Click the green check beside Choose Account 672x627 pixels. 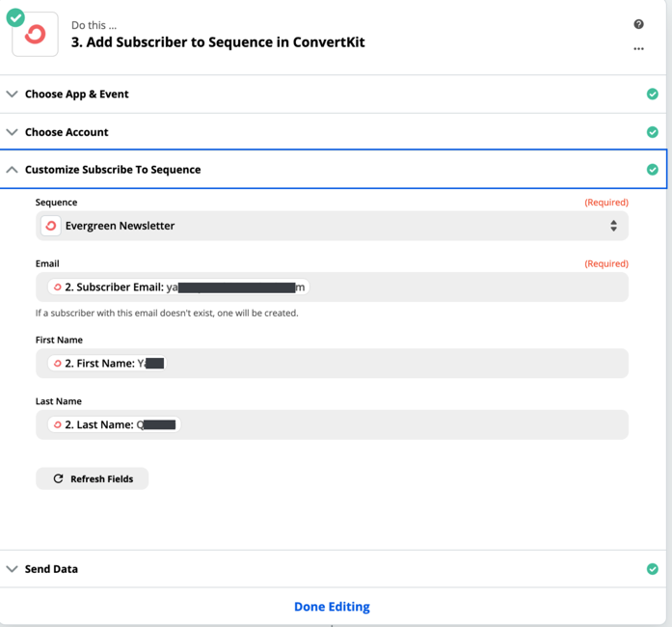(x=653, y=132)
